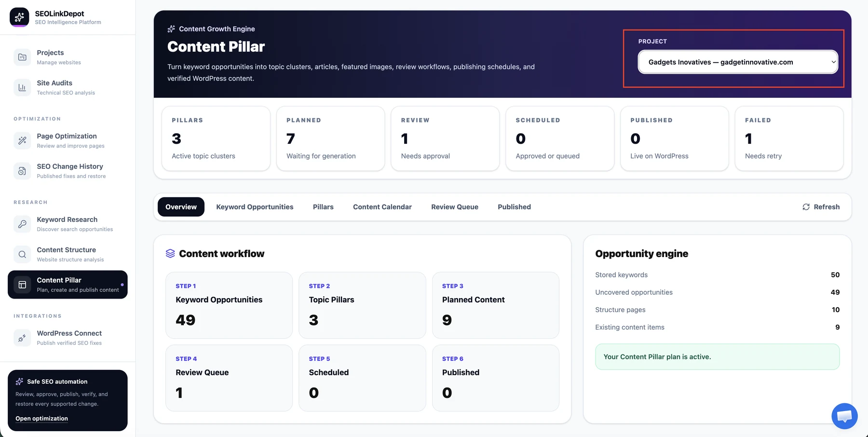The width and height of the screenshot is (868, 437).
Task: Open the Step 1 Keyword Opportunities card
Action: 229,305
